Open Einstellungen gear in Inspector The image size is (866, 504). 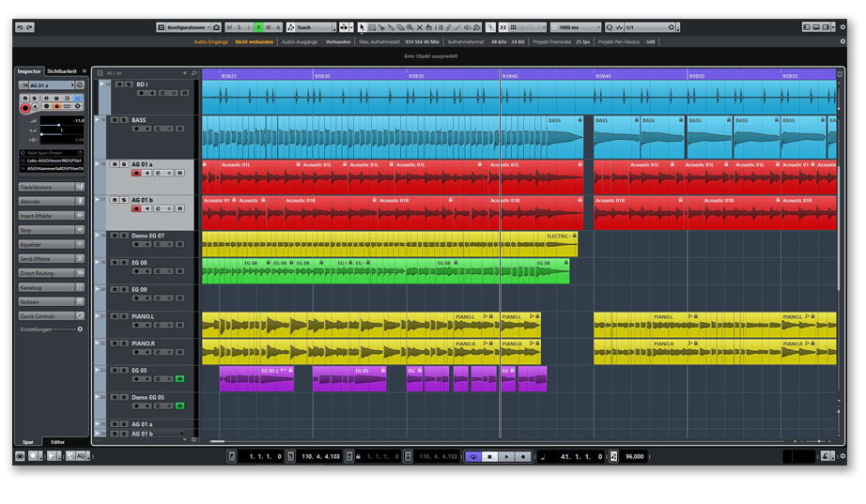click(80, 329)
